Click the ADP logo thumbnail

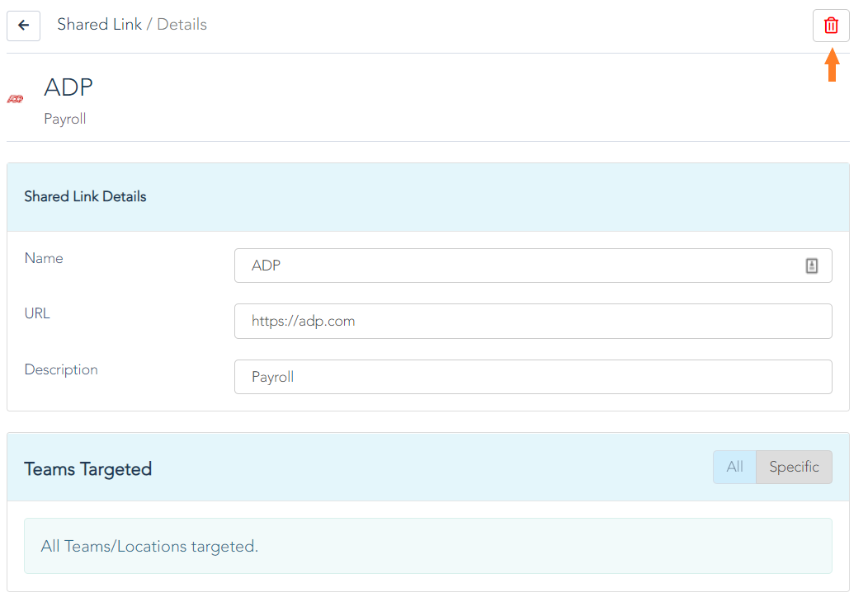[15, 99]
